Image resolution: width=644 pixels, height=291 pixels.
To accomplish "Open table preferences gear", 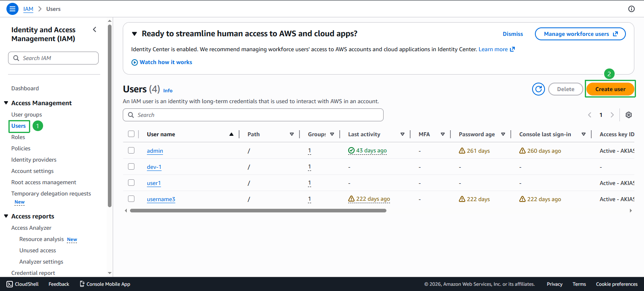I will click(x=629, y=115).
